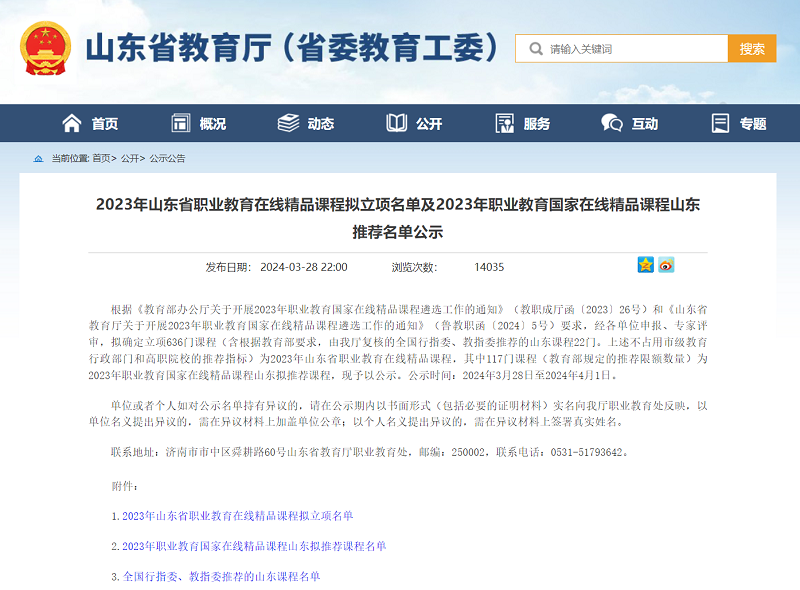Click the 公示公告 breadcrumb link
800x590 pixels.
[x=166, y=157]
